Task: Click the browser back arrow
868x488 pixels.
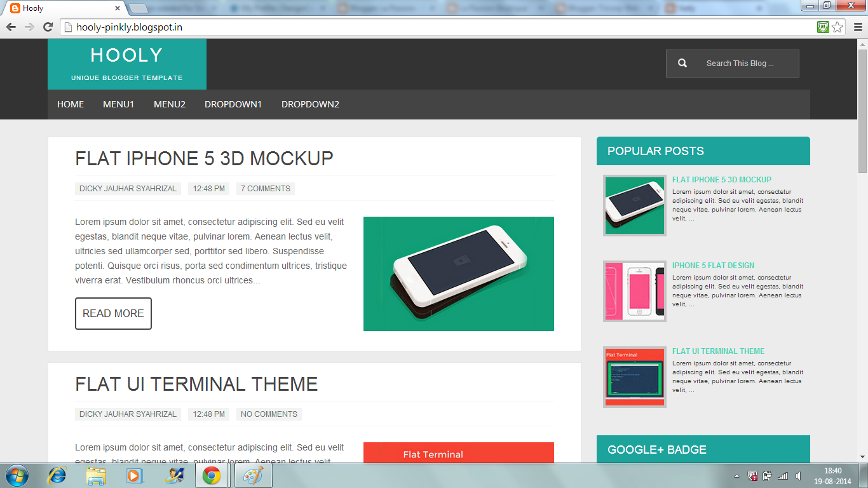Action: (x=11, y=27)
